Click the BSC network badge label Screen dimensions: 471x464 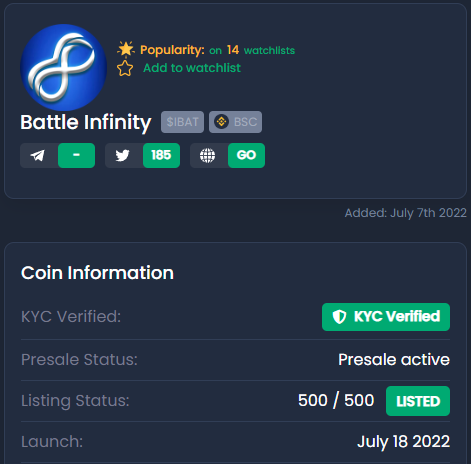[245, 122]
